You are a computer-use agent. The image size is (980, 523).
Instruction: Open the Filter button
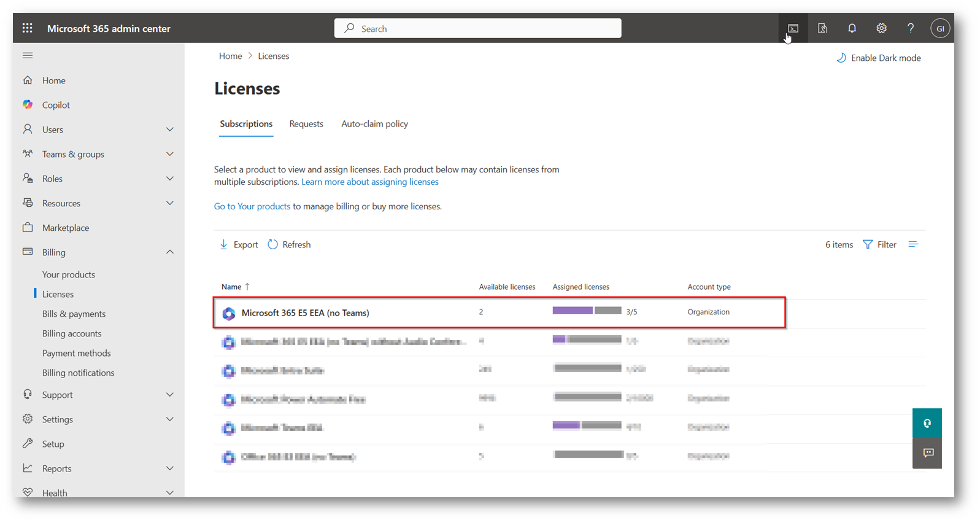tap(879, 244)
